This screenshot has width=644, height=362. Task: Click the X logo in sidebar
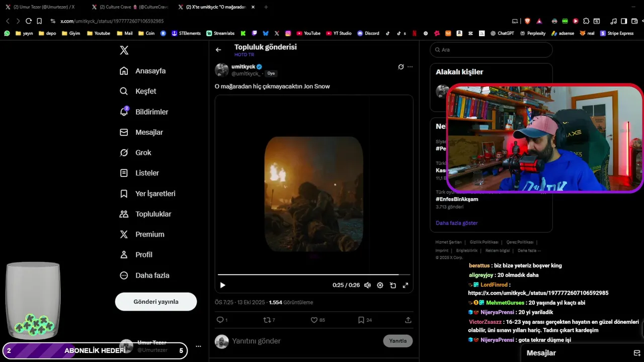click(124, 50)
